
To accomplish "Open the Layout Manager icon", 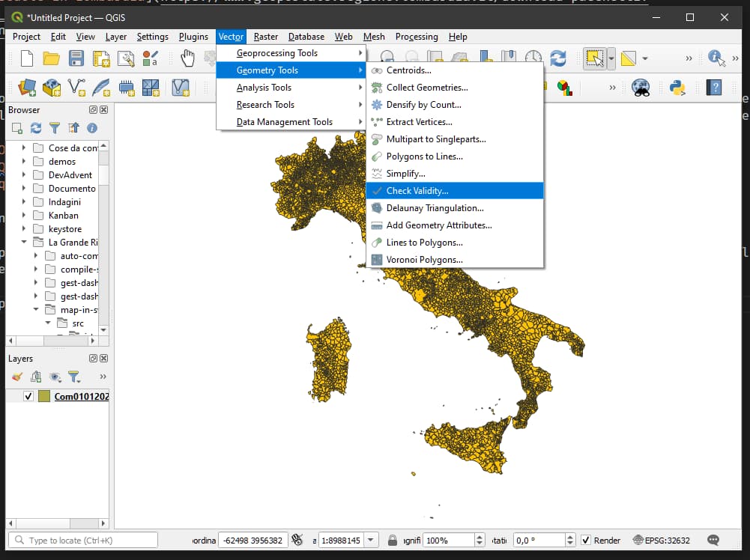I will click(126, 58).
